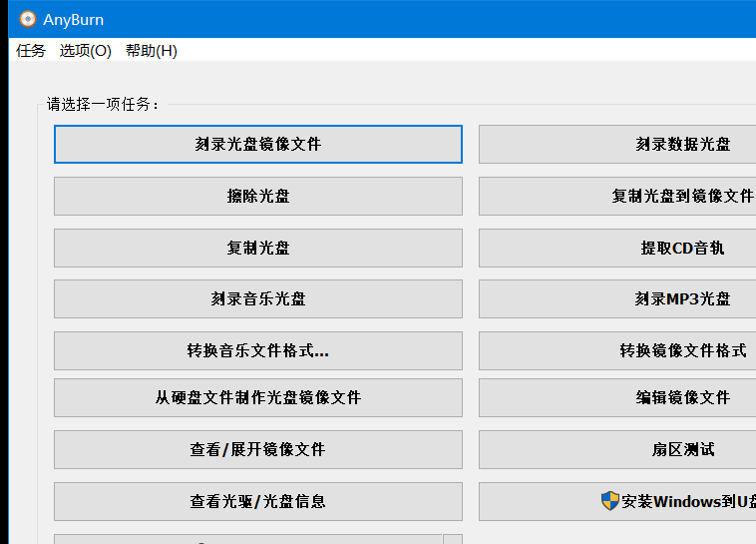Open the 编辑镜像文件 task

617,397
